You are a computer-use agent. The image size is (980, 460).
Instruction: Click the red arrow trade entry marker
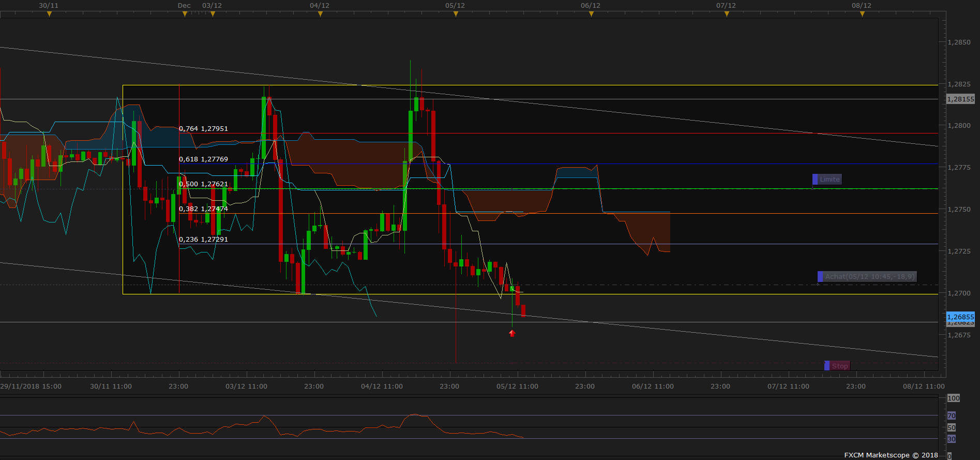pyautogui.click(x=512, y=333)
